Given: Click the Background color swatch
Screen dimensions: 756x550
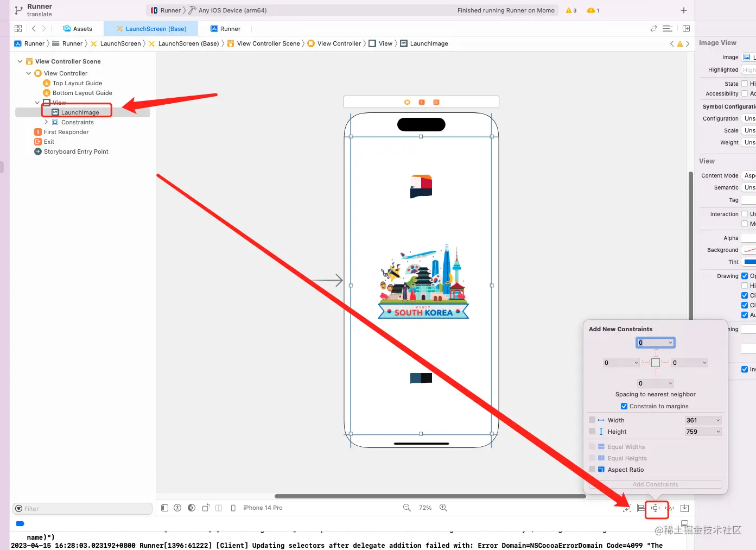Looking at the screenshot, I should point(749,250).
